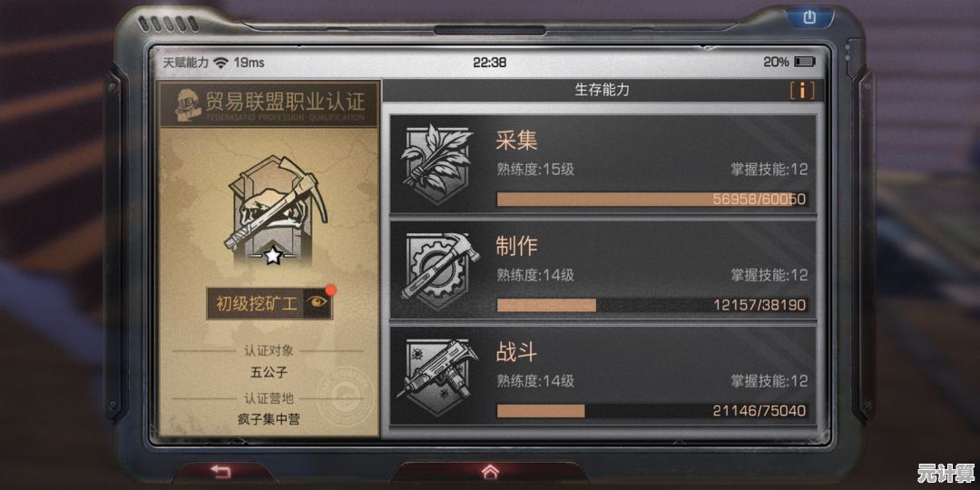
Task: Click the 五公子 player name
Action: 268,373
